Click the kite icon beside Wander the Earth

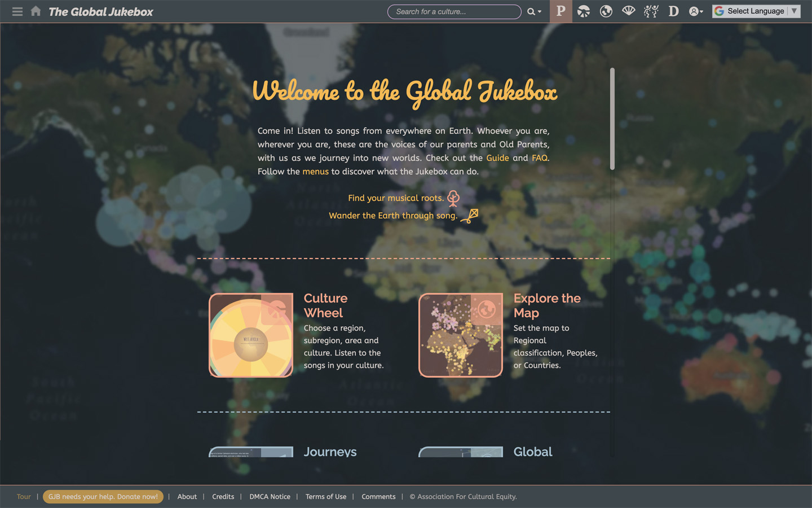470,216
